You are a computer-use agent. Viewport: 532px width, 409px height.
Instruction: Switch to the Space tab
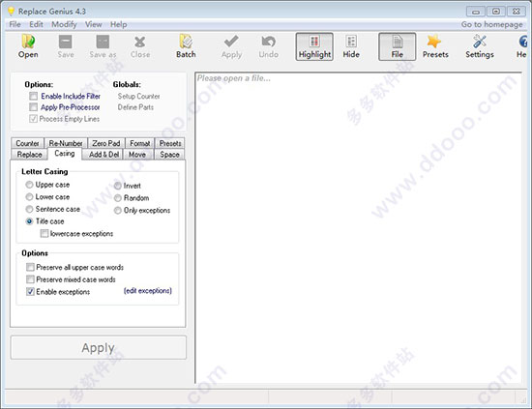click(x=169, y=155)
